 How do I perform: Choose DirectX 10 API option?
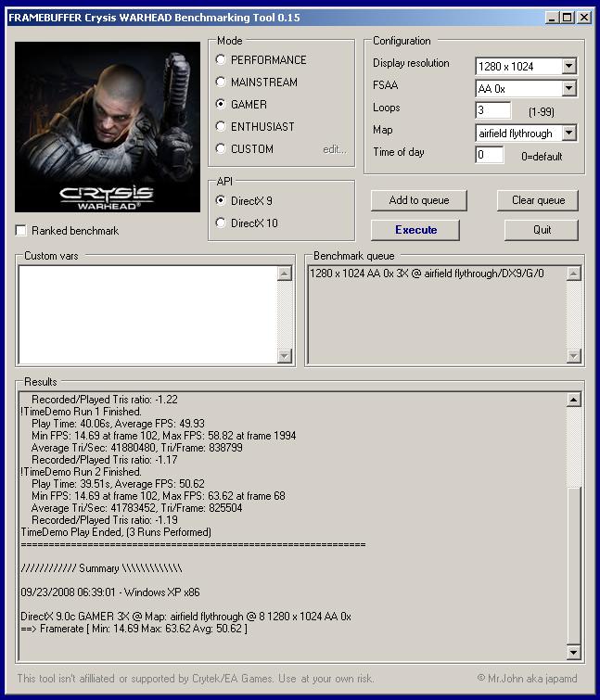click(x=221, y=223)
